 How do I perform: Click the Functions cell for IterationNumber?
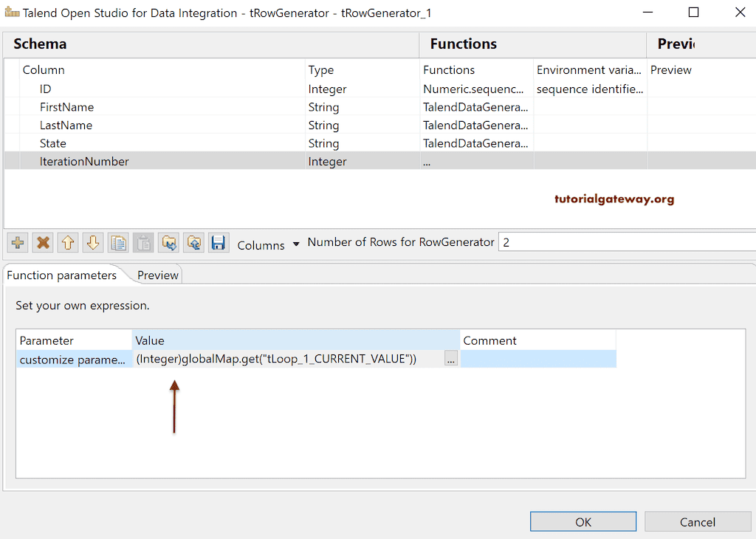[475, 162]
